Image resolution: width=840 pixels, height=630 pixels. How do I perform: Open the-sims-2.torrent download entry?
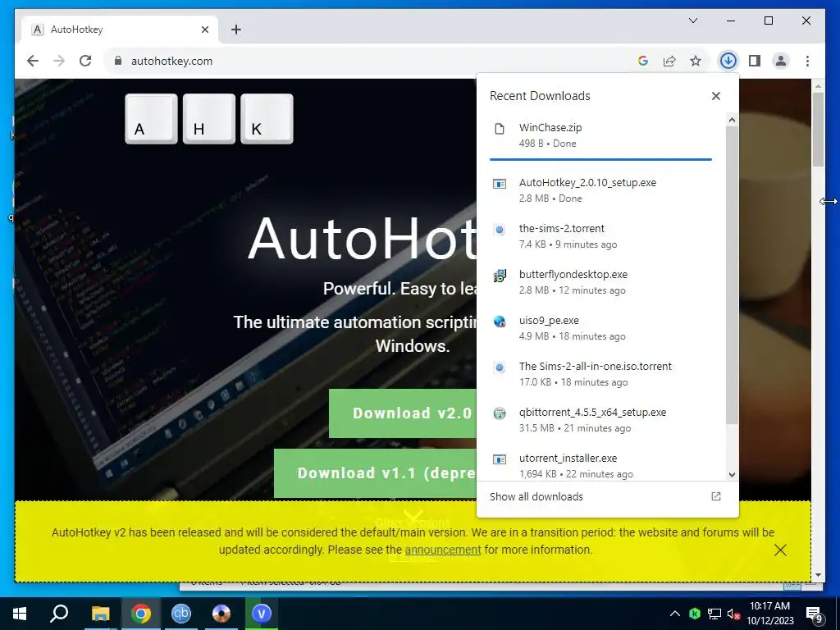(x=600, y=236)
